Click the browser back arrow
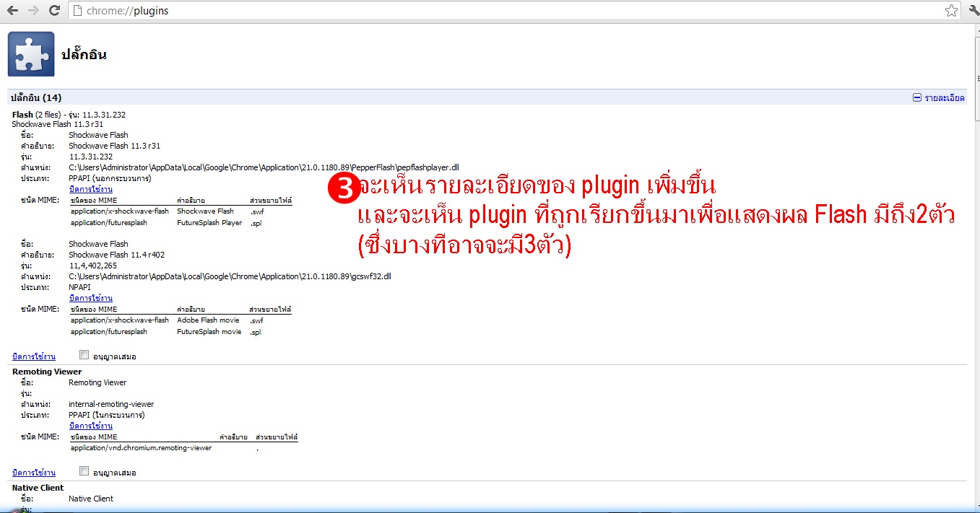980x513 pixels. click(x=13, y=11)
